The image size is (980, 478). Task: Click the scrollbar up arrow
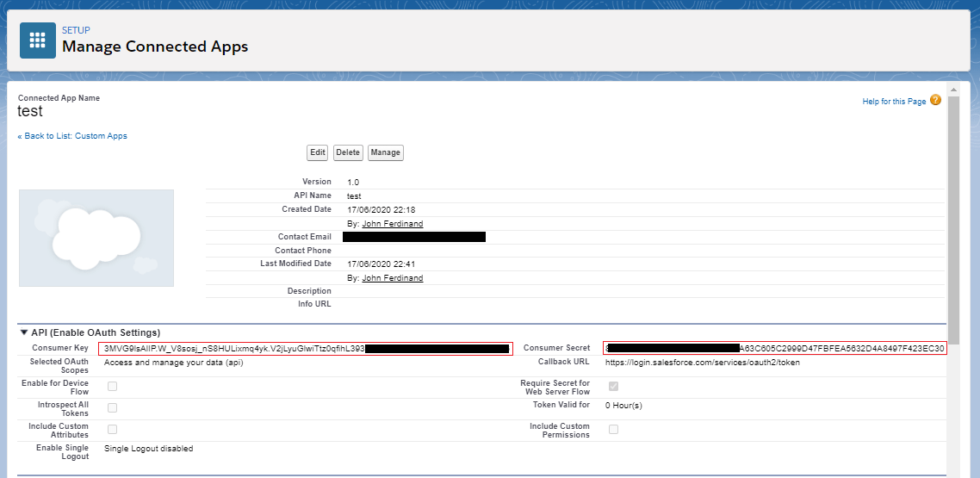pyautogui.click(x=954, y=90)
